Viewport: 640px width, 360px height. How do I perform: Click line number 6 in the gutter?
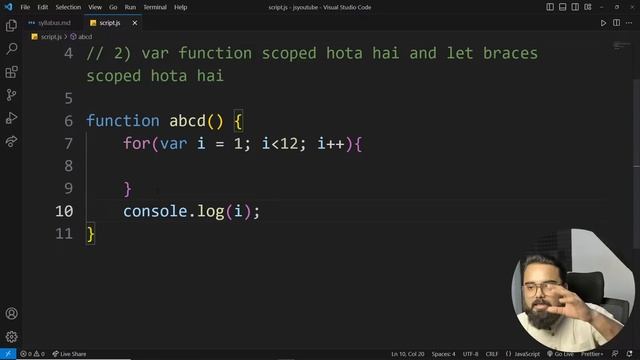69,121
